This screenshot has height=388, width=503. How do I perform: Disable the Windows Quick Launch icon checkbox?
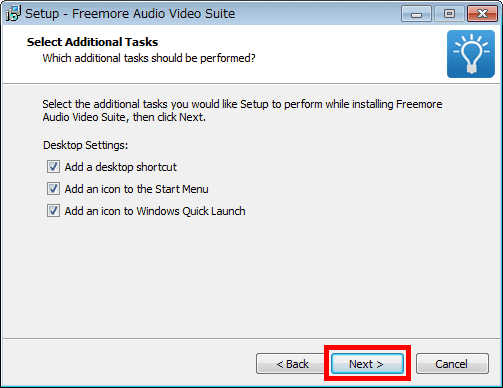(53, 211)
